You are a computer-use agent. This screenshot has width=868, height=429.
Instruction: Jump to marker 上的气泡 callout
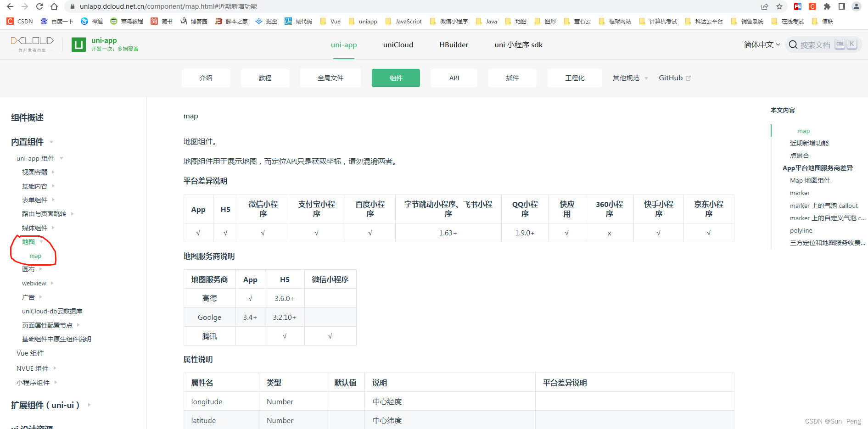pyautogui.click(x=824, y=206)
